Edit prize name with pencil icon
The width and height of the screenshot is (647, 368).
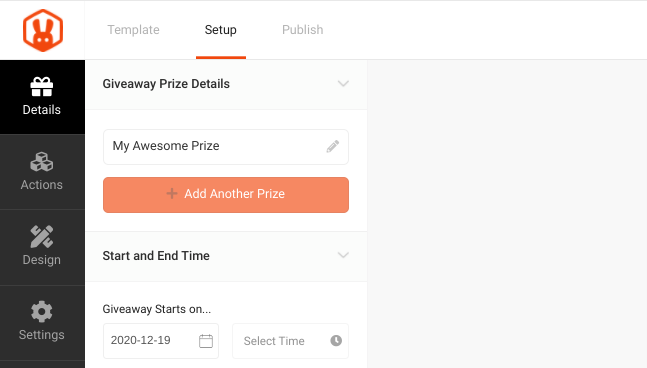[333, 146]
